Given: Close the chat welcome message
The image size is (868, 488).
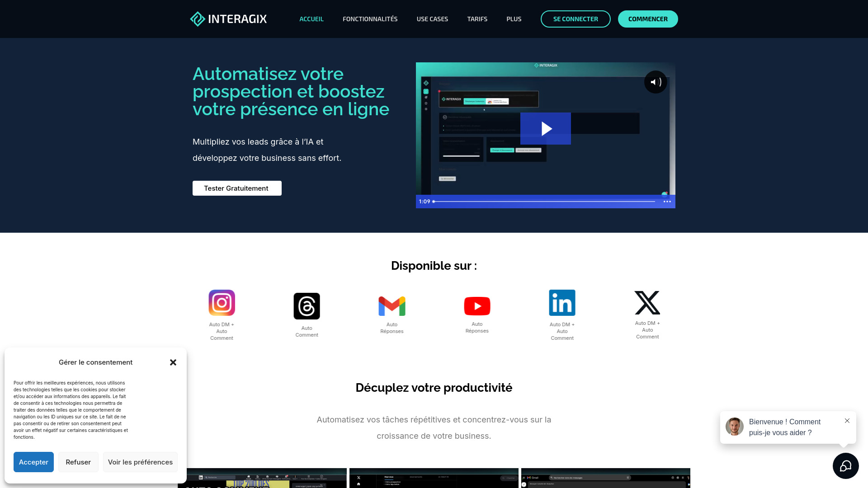Looking at the screenshot, I should tap(847, 420).
